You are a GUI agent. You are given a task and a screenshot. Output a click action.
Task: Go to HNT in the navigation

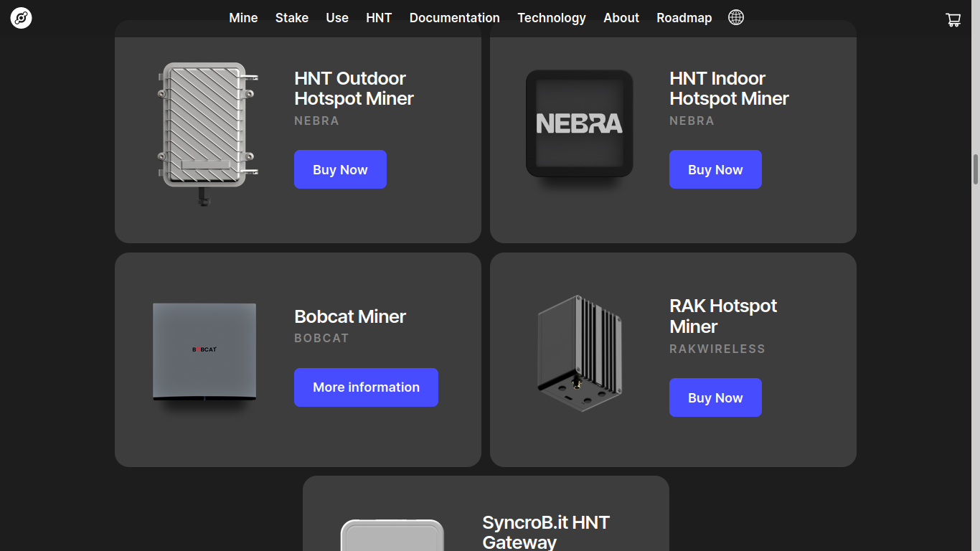coord(379,18)
